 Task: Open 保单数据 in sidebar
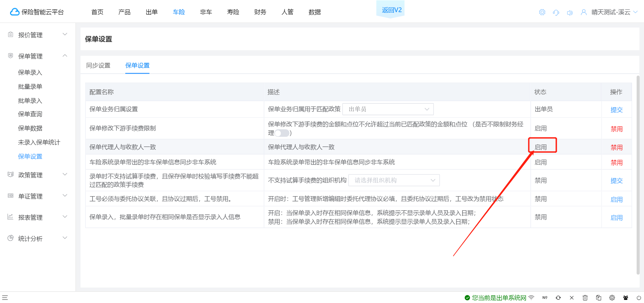[x=30, y=128]
